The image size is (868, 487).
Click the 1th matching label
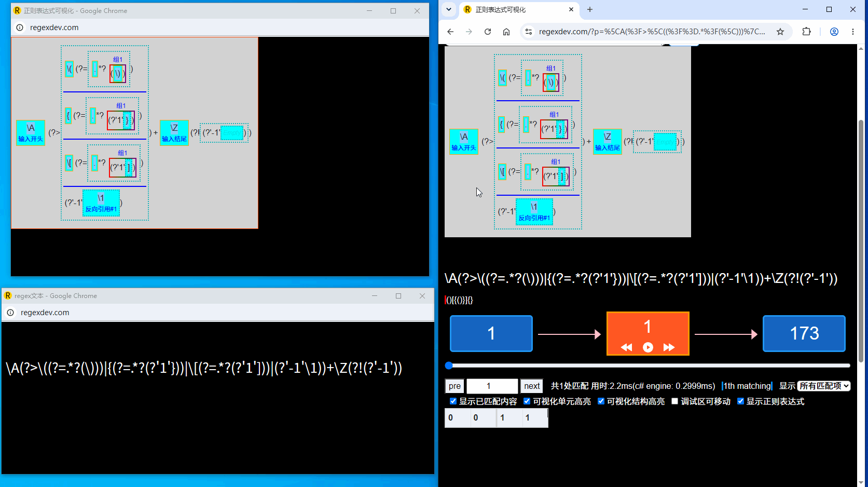747,386
